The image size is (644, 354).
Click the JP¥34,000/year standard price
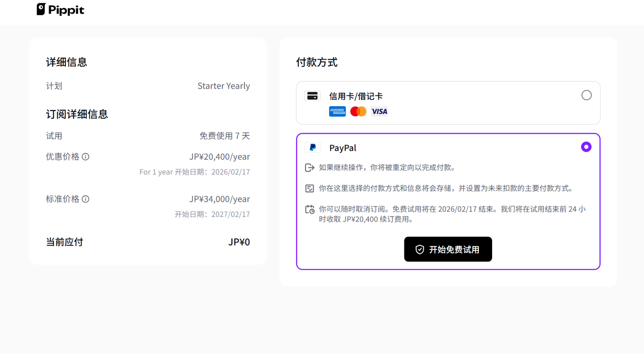(219, 199)
